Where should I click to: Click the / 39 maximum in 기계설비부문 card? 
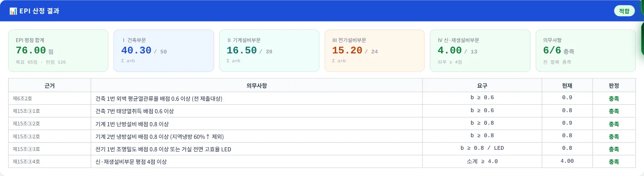(266, 52)
